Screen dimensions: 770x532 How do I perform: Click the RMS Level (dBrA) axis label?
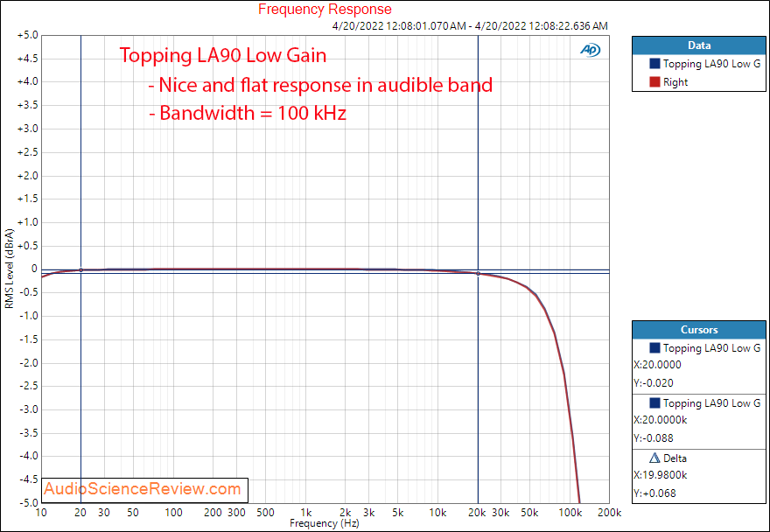point(9,269)
